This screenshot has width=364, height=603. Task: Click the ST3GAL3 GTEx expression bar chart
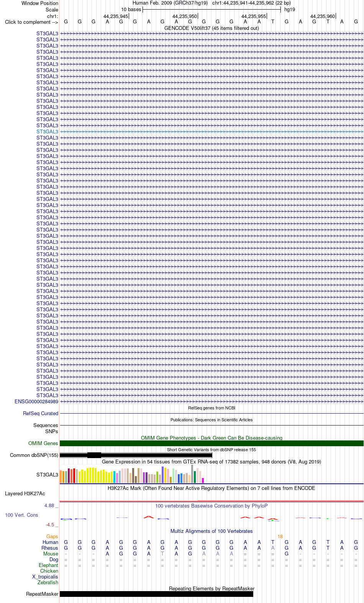132,475
